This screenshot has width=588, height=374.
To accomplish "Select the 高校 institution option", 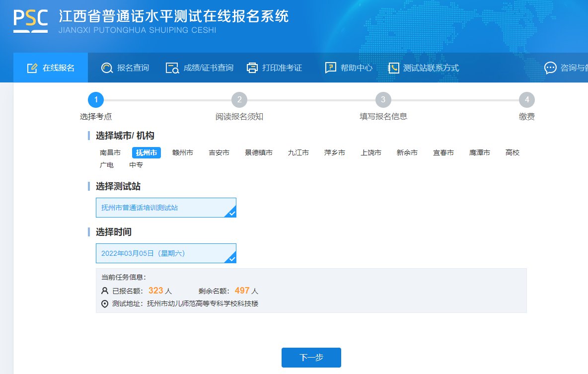I will point(512,152).
